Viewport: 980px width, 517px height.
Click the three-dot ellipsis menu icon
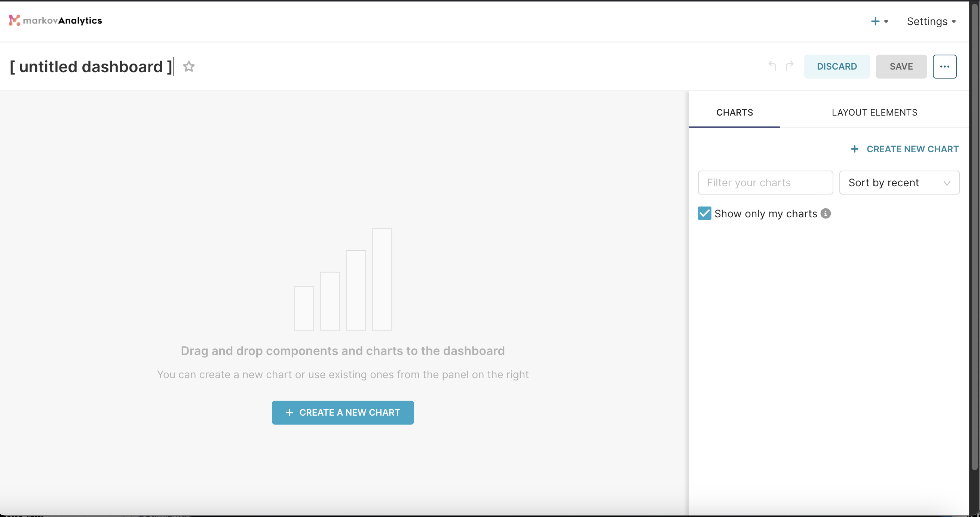tap(945, 66)
